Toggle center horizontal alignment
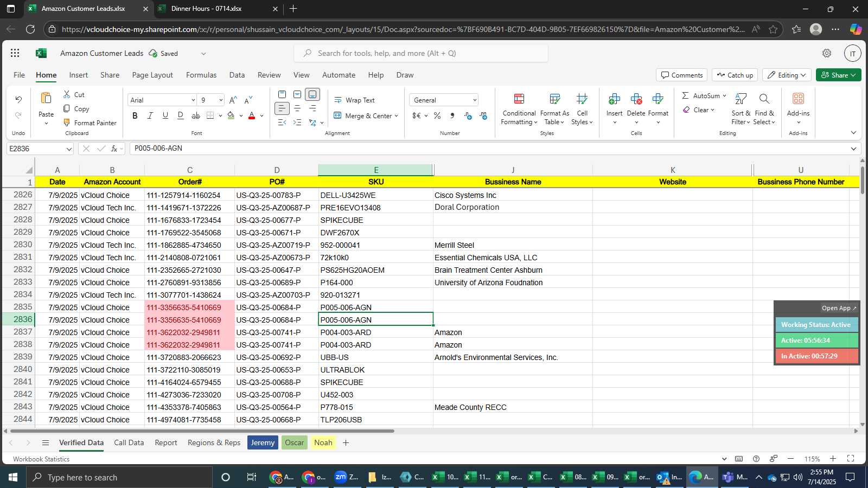868x488 pixels. [x=297, y=108]
